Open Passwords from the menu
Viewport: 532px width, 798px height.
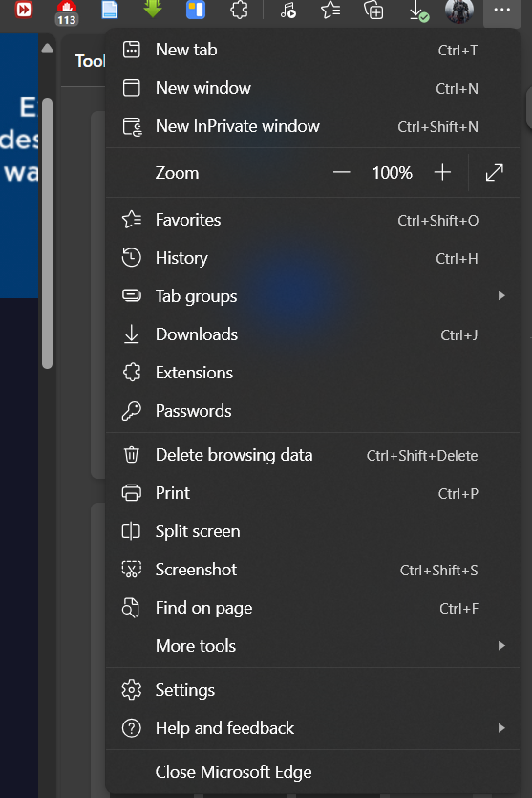click(312, 411)
